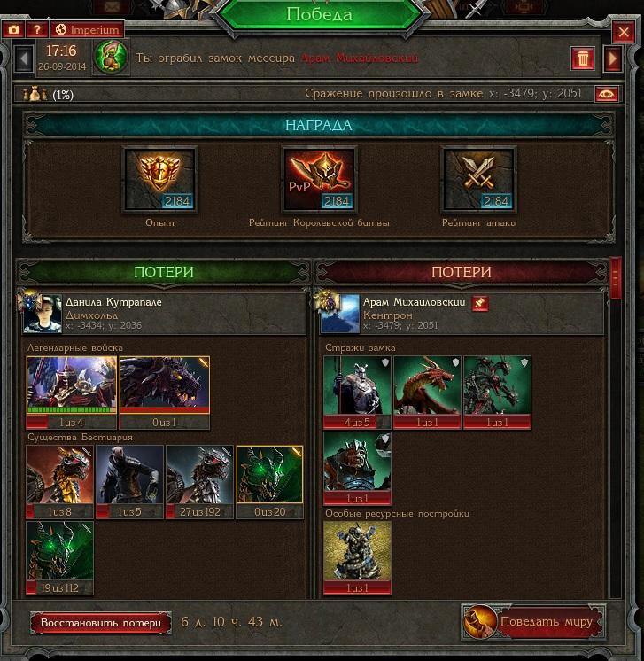Select the right red ПОТЕРИ header
The height and width of the screenshot is (661, 644).
(x=462, y=272)
